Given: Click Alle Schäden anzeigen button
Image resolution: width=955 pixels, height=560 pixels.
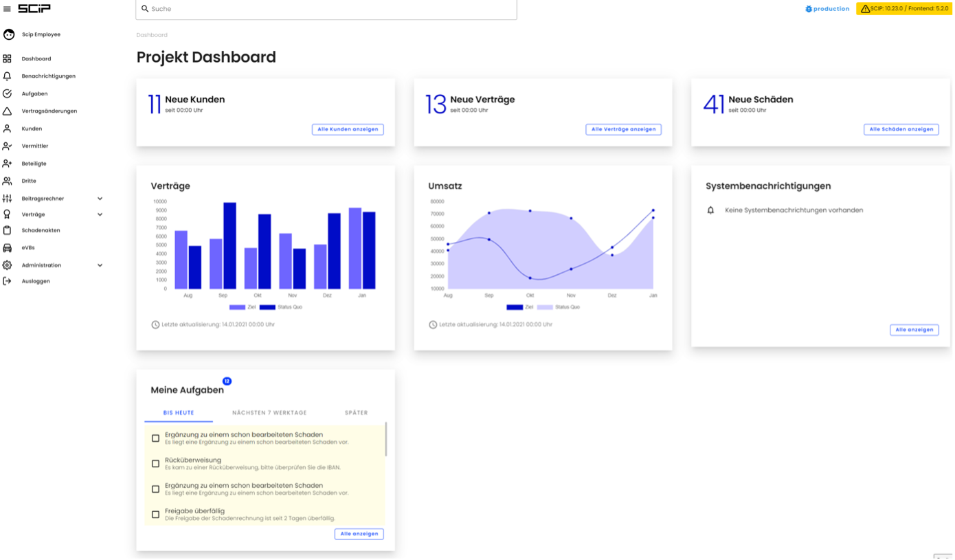Looking at the screenshot, I should [901, 129].
